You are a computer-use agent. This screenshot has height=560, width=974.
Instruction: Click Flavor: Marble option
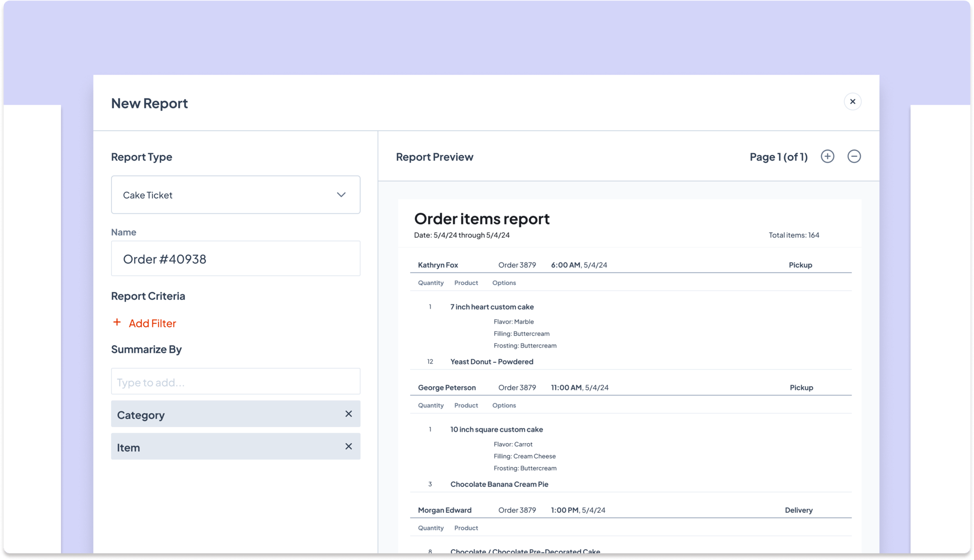[514, 322]
